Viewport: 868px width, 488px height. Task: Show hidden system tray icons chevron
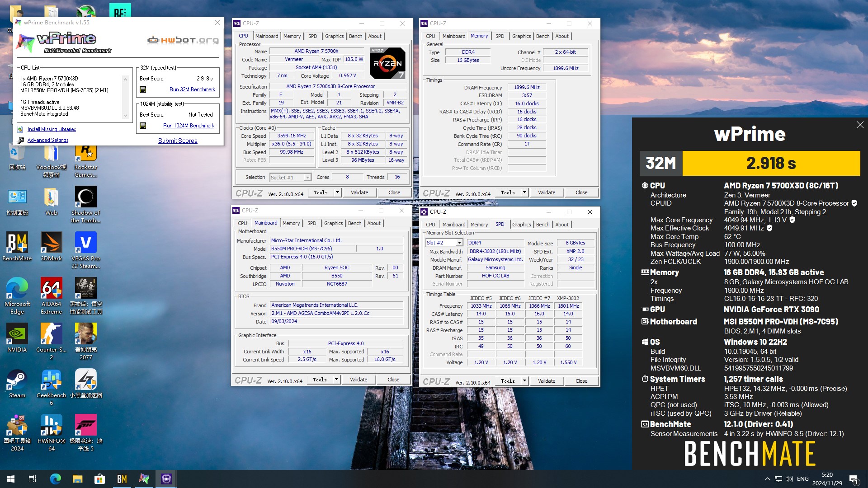point(767,479)
